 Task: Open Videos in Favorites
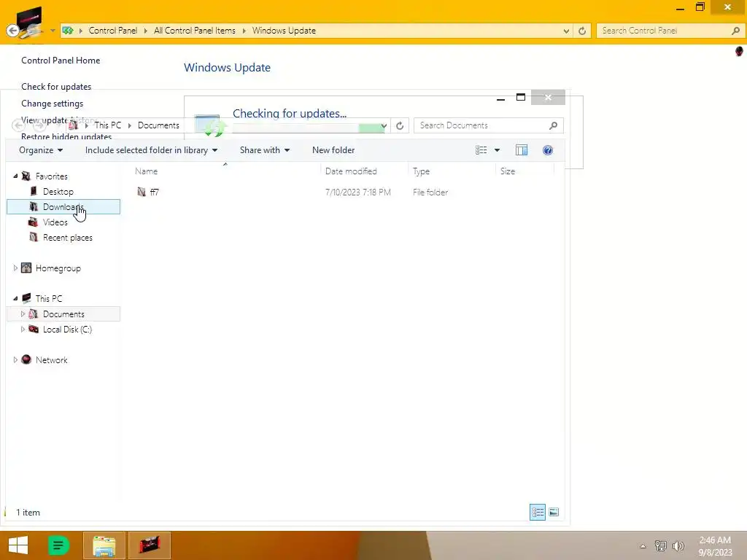[x=55, y=222]
